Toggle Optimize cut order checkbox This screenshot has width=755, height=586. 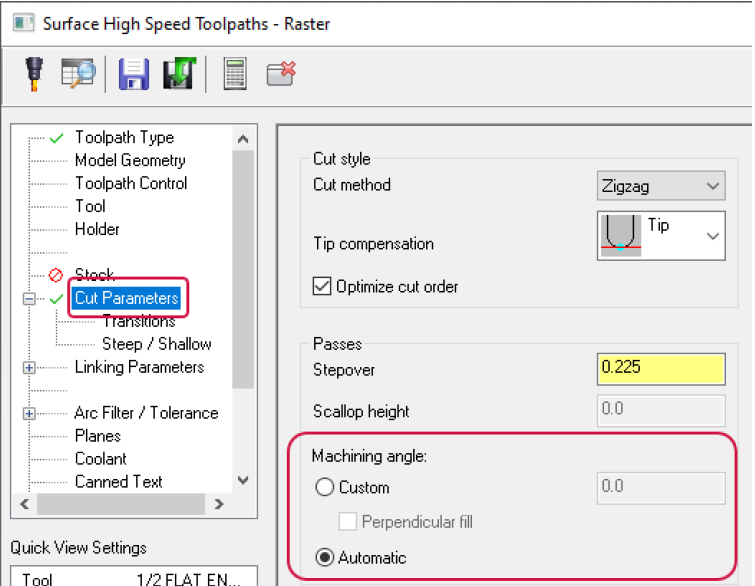[x=322, y=286]
